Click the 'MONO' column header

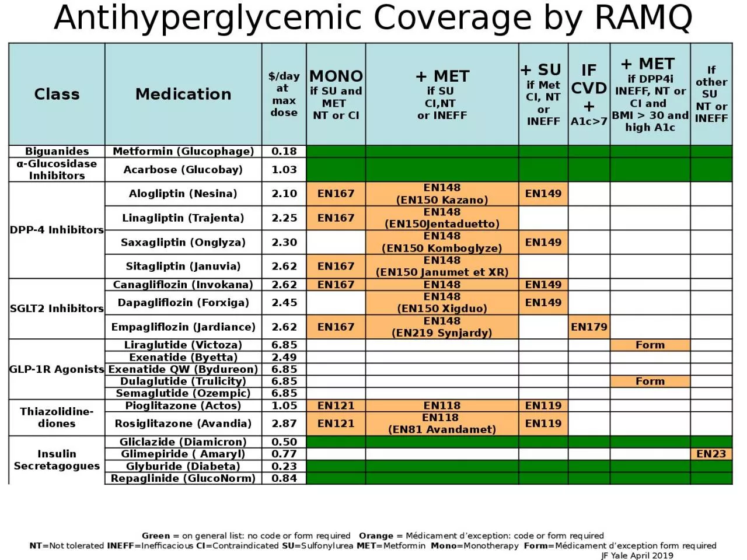[336, 94]
